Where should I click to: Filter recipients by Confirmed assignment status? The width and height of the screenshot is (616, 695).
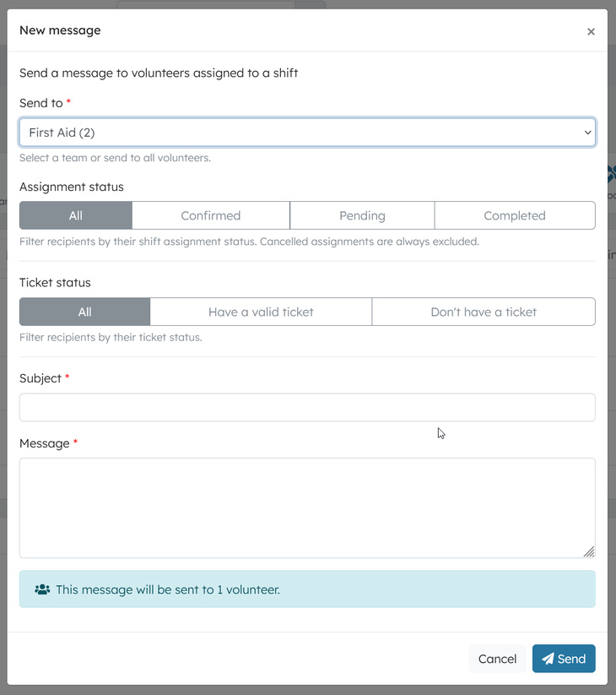click(211, 215)
